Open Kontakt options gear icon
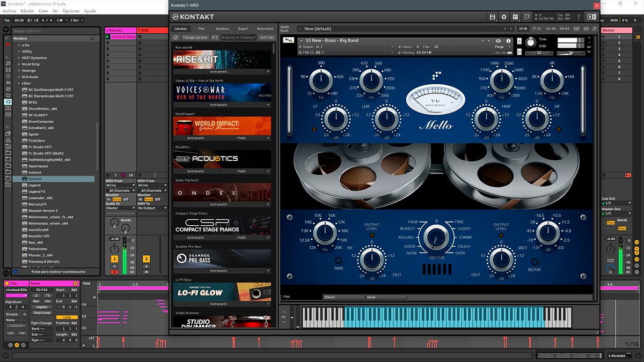 tap(504, 17)
